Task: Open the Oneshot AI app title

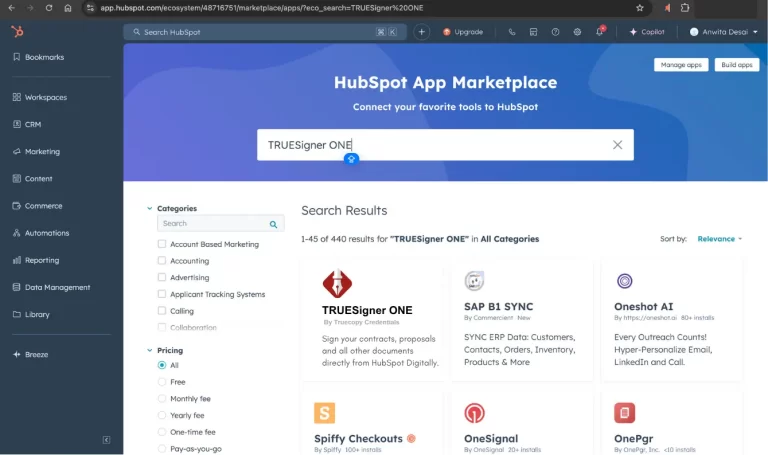Action: (643, 307)
